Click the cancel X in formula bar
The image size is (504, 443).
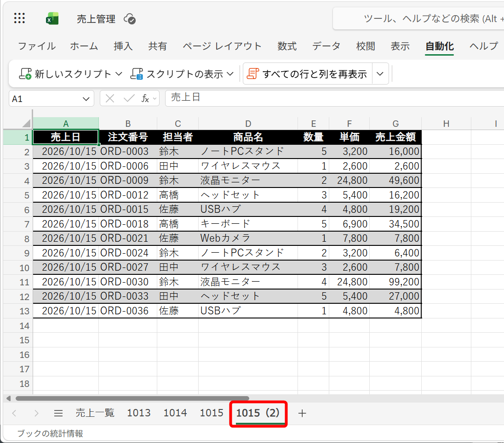(110, 98)
